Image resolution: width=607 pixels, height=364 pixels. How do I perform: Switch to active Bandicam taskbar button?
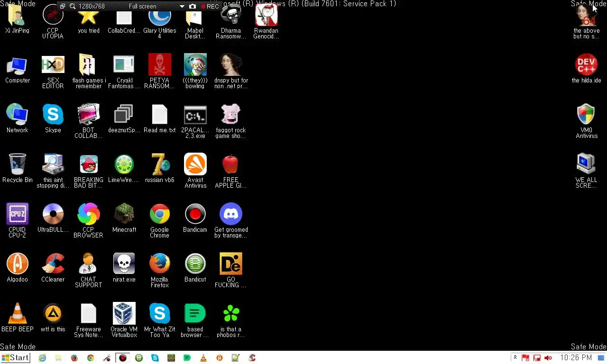coord(123,358)
